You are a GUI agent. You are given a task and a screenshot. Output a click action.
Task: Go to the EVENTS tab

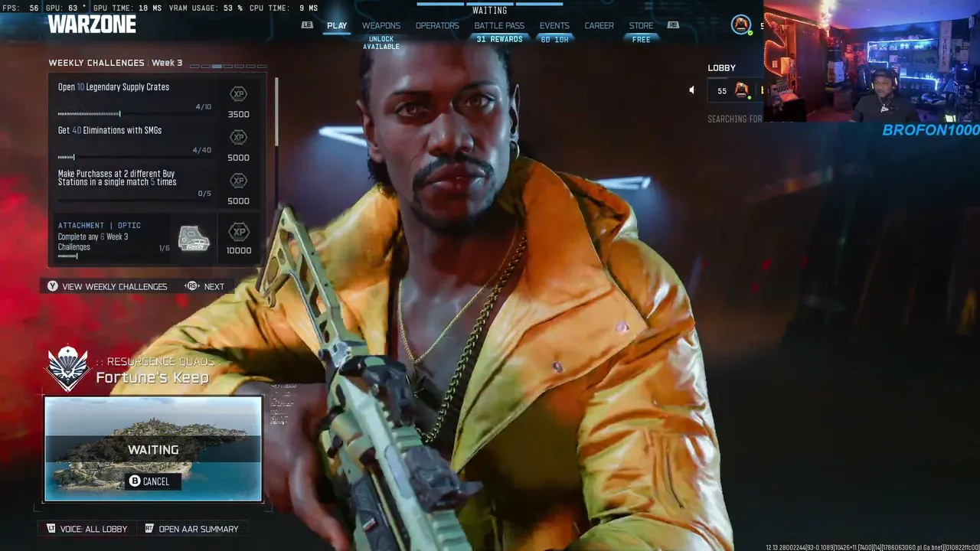554,25
